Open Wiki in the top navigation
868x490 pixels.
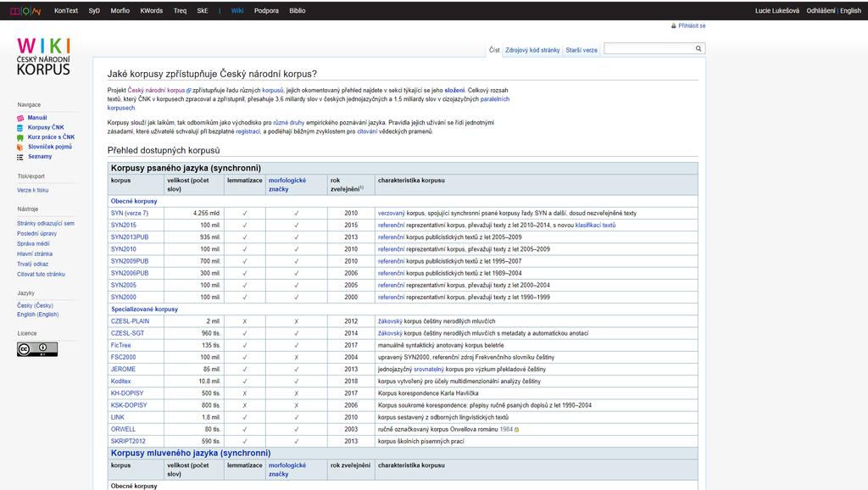click(x=237, y=10)
